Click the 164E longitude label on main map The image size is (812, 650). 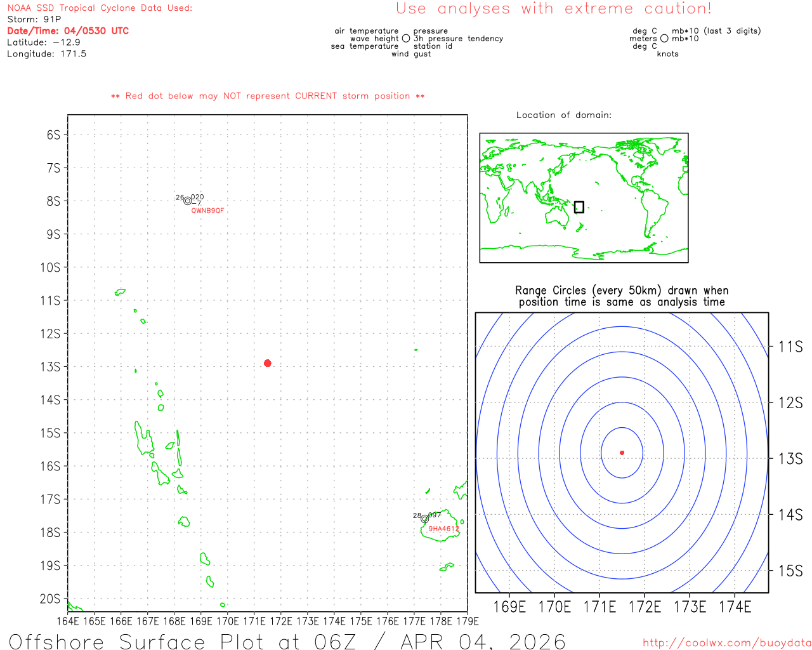point(68,621)
